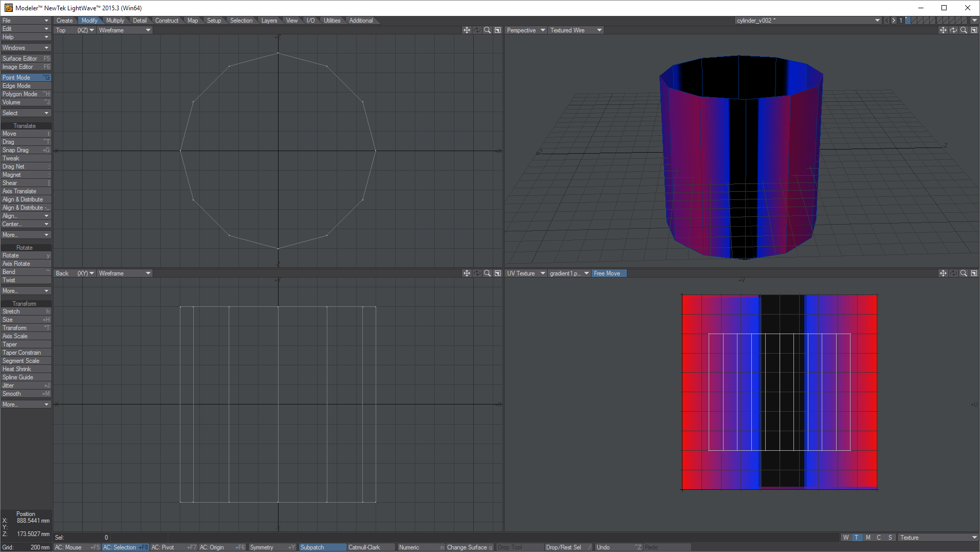
Task: Click the zoom magnifier in the UV Texture viewport
Action: (x=964, y=273)
